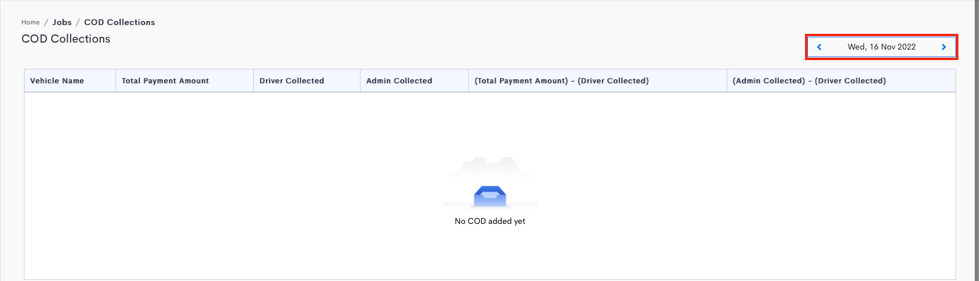Advance to next day with right arrow

944,47
